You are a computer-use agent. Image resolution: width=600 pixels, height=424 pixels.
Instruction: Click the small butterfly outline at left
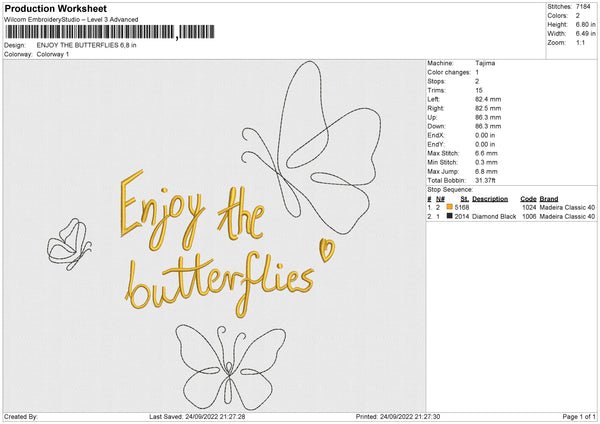point(69,244)
